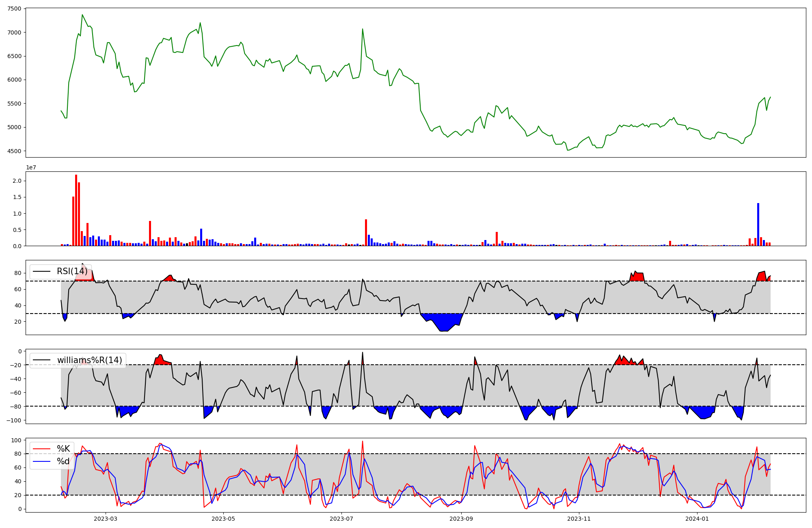The image size is (812, 528).
Task: Click the red %K legend line sample
Action: pos(41,449)
